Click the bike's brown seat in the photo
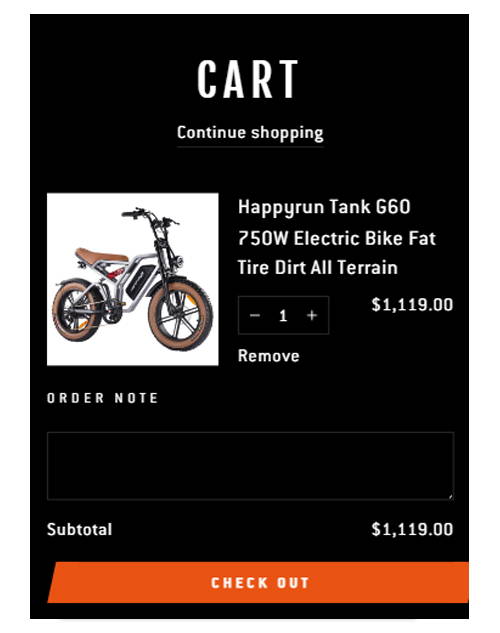 tap(101, 255)
